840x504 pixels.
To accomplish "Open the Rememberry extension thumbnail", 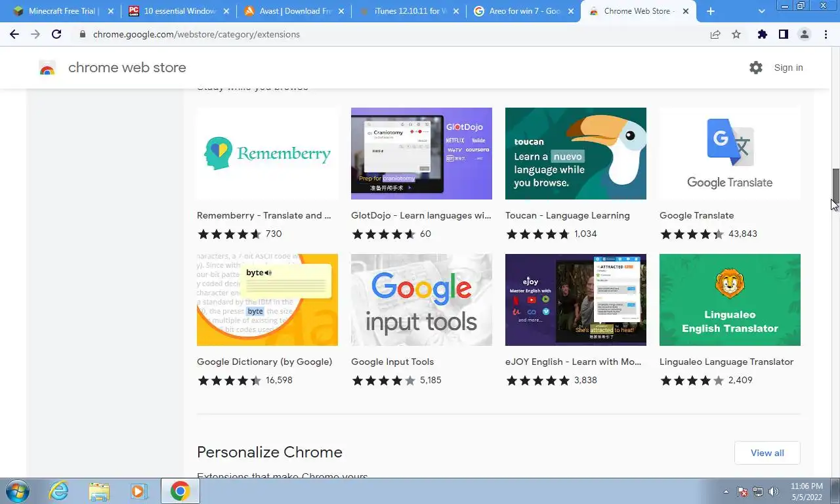I will [267, 154].
